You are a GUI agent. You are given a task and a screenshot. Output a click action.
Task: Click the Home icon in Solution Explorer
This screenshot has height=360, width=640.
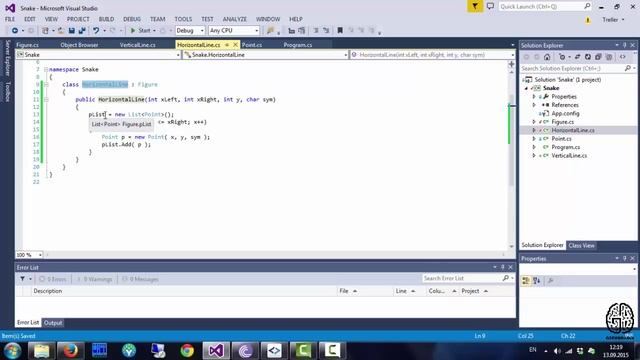pyautogui.click(x=547, y=57)
